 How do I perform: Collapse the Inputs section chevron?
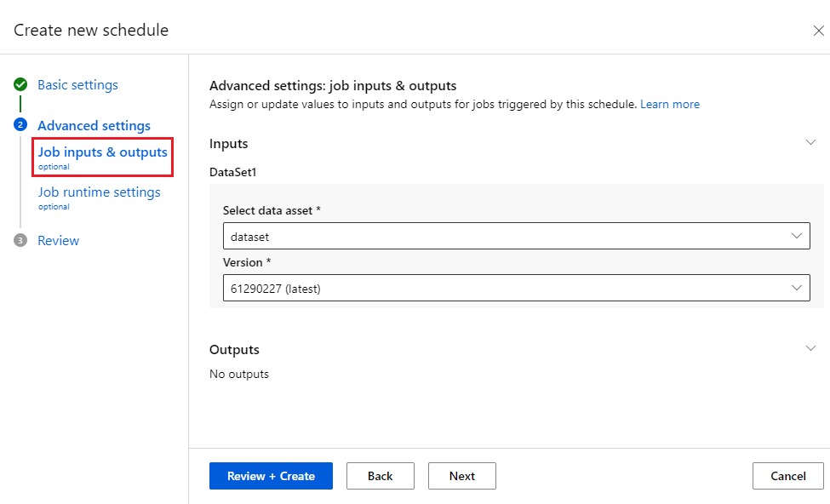[810, 142]
